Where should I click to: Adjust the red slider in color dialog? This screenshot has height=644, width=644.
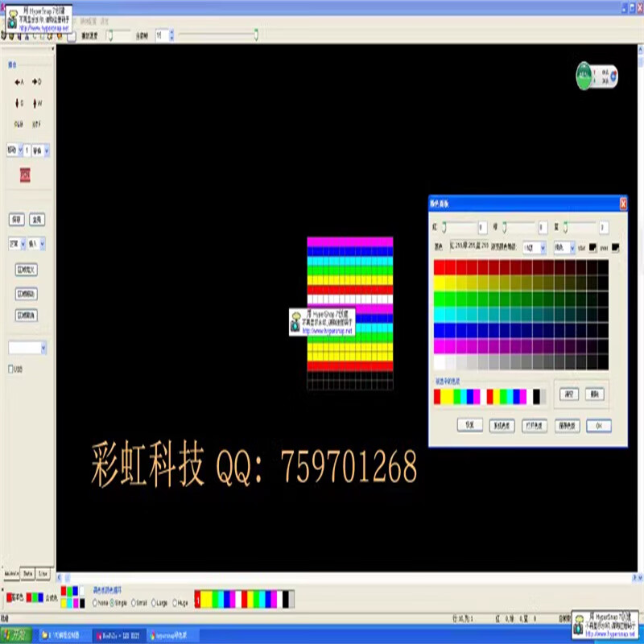(x=444, y=227)
